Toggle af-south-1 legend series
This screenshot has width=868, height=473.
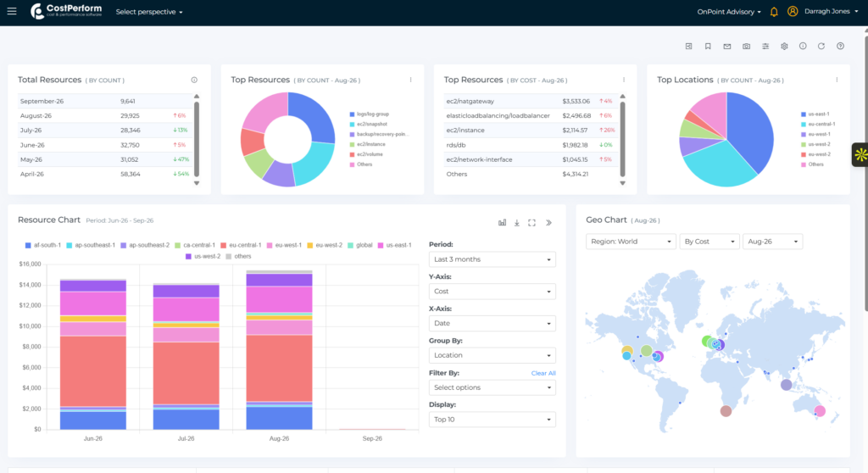coord(42,245)
